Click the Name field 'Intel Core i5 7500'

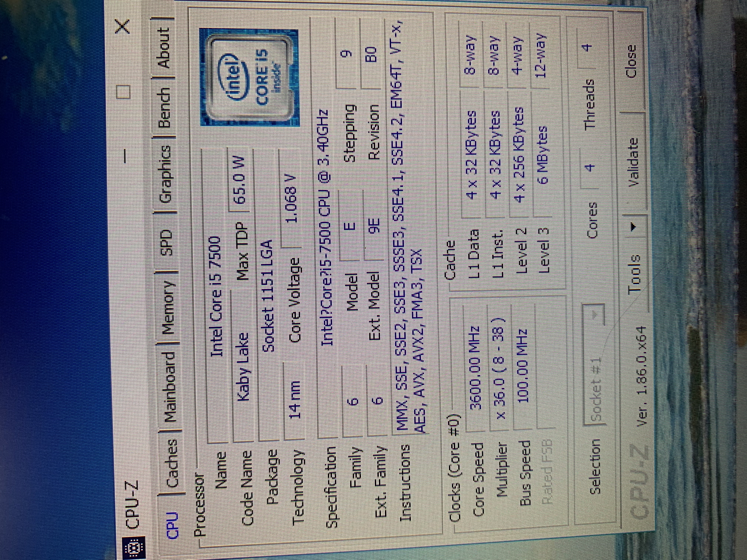[215, 296]
